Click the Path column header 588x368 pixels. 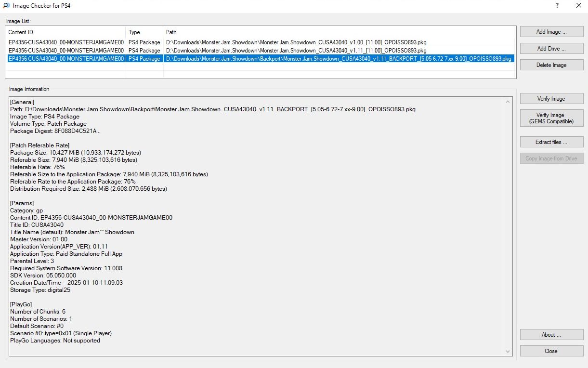[337, 32]
